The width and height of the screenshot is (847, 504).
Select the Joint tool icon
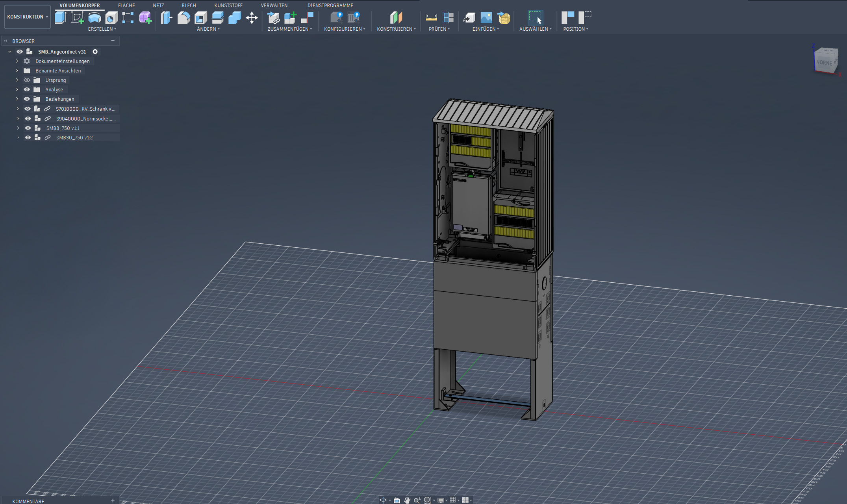307,18
